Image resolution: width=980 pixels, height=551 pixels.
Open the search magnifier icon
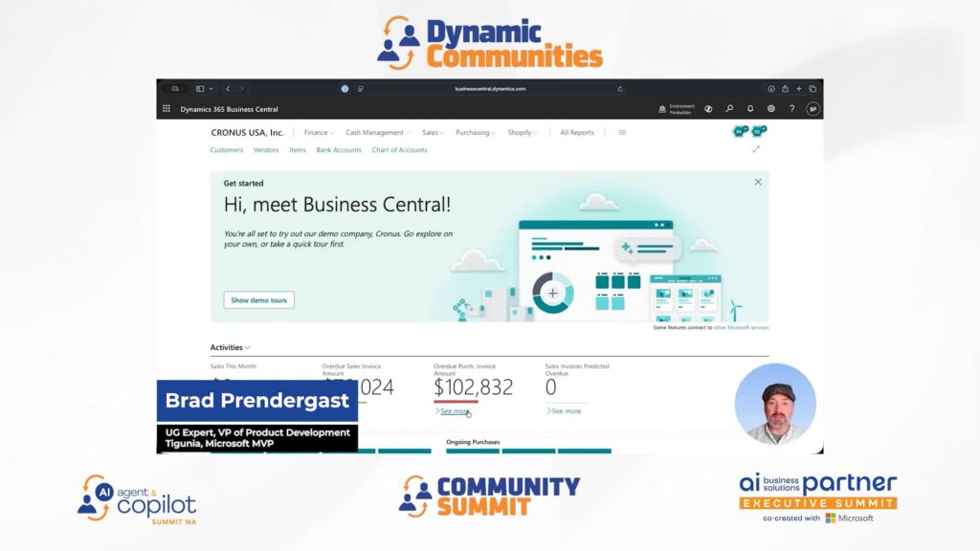(729, 109)
